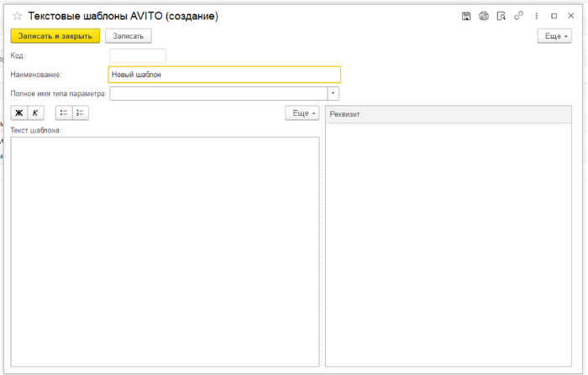Click the save diskette icon in title bar
Screen dimensions: 588x375
pos(466,16)
